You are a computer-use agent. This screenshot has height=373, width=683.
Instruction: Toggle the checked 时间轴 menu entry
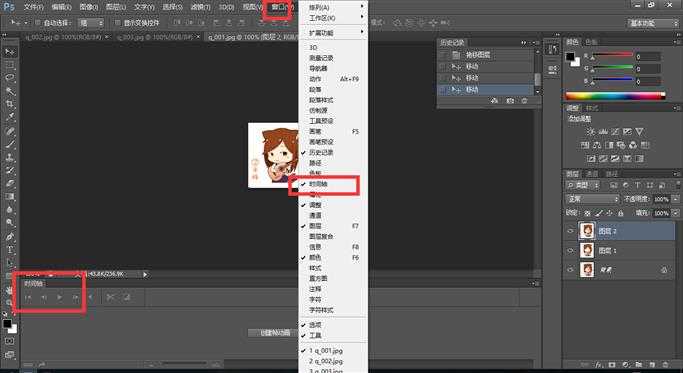coord(333,184)
